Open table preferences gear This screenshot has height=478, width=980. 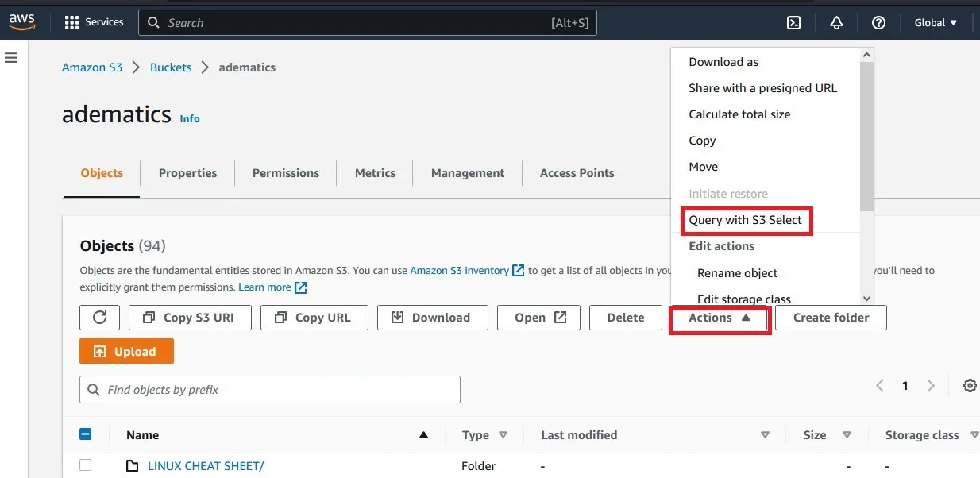970,386
